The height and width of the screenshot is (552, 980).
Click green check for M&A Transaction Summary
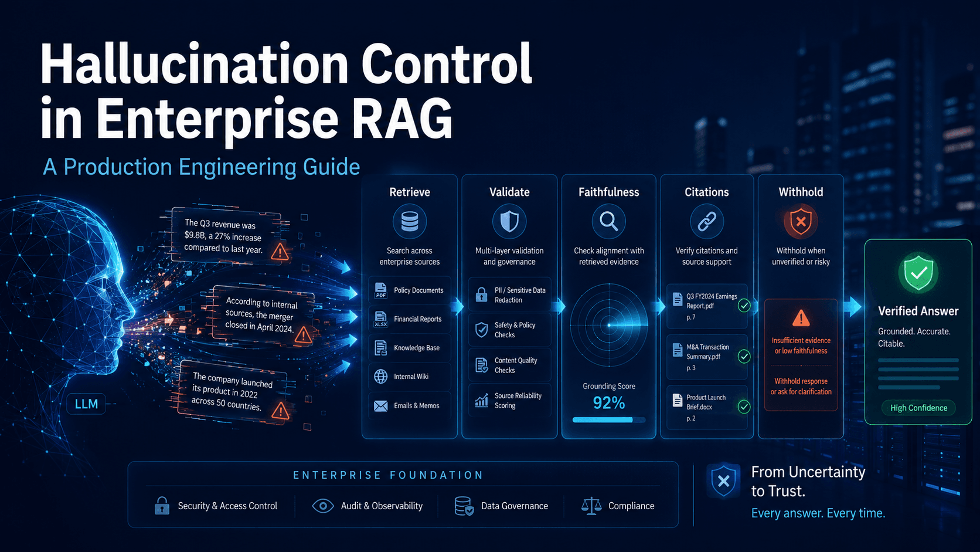tap(744, 356)
